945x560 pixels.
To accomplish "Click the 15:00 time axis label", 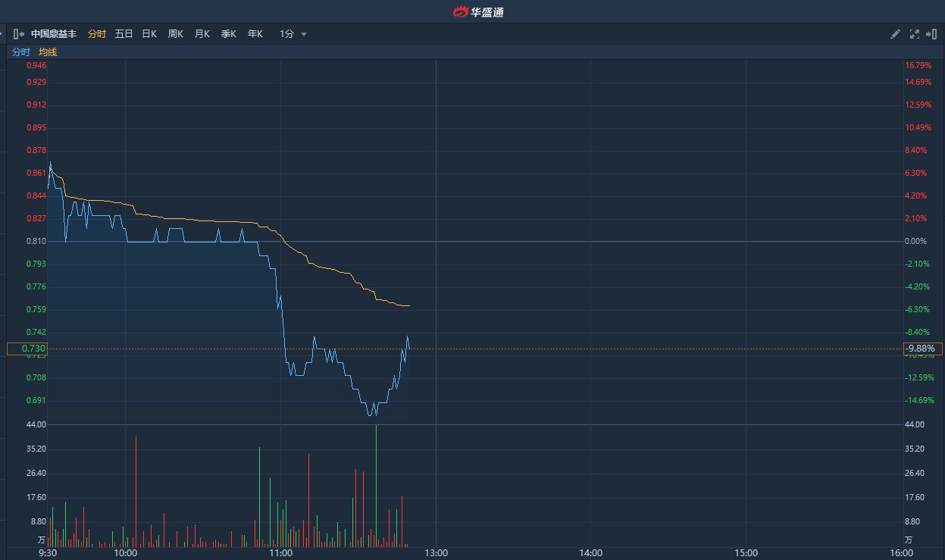I will click(x=746, y=553).
